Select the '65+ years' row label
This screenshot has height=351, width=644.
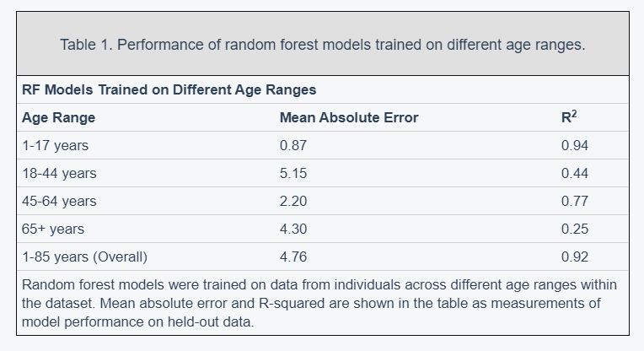pyautogui.click(x=53, y=229)
